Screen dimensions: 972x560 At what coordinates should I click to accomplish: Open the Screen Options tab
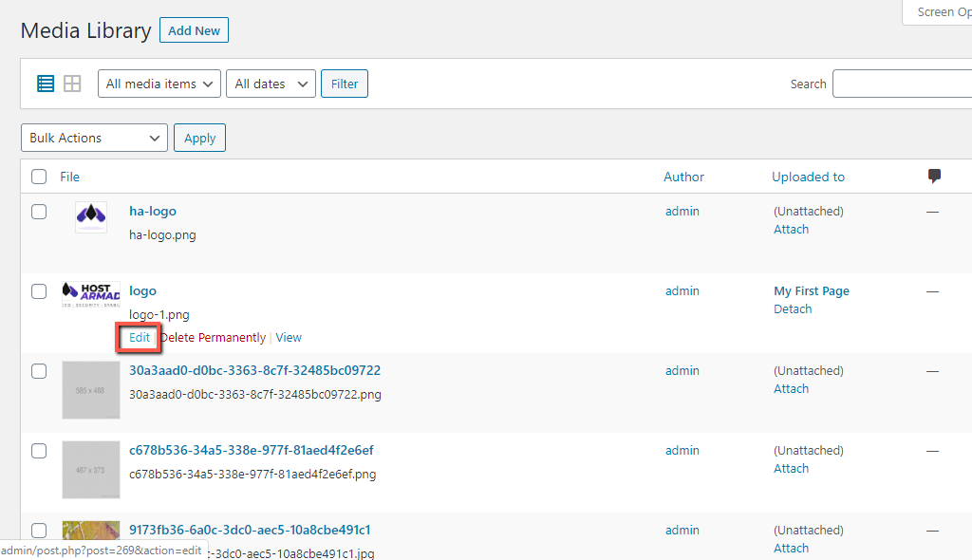pyautogui.click(x=937, y=11)
